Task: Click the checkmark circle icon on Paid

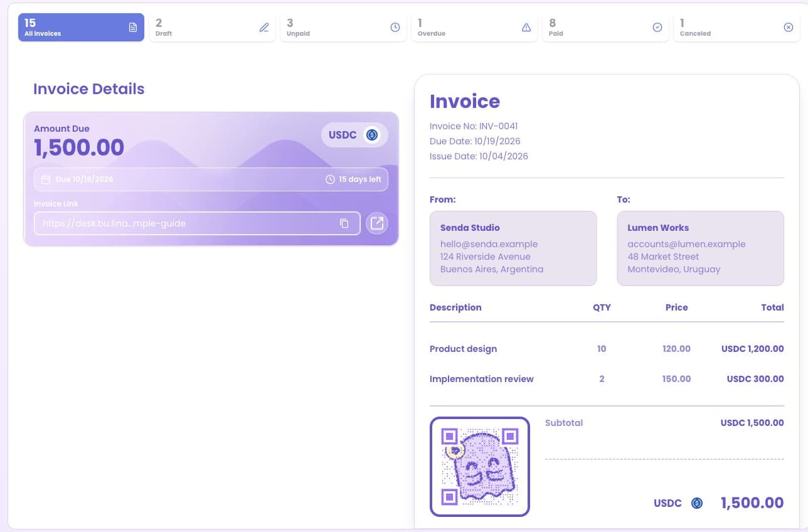Action: pos(657,28)
